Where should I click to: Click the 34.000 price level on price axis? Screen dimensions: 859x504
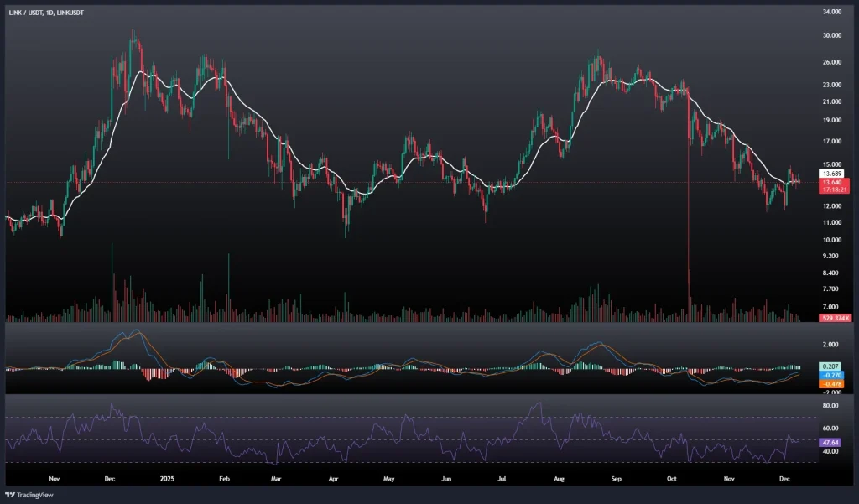click(832, 12)
